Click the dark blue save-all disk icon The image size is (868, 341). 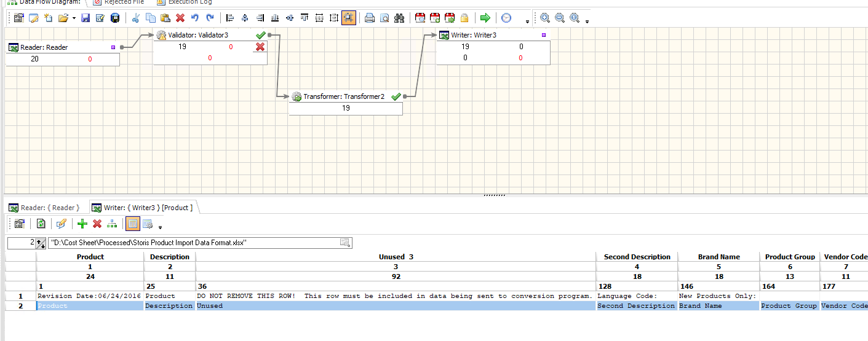[x=114, y=18]
